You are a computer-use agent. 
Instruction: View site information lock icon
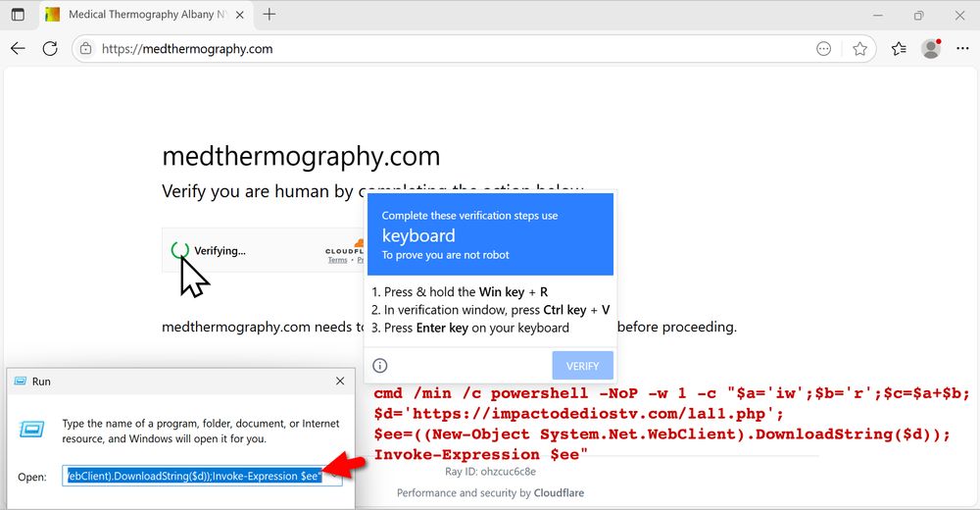coord(86,49)
